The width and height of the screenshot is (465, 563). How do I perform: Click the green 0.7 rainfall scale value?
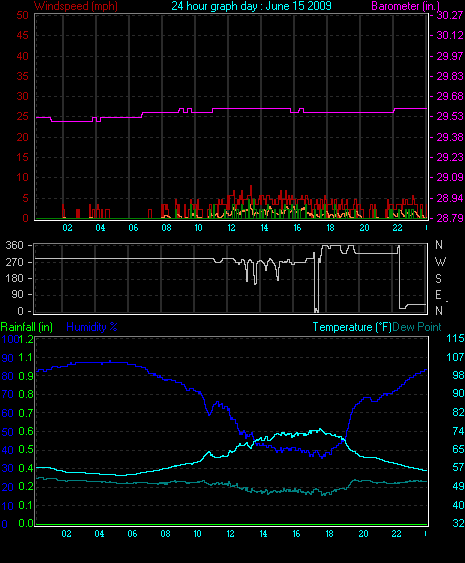(25, 413)
